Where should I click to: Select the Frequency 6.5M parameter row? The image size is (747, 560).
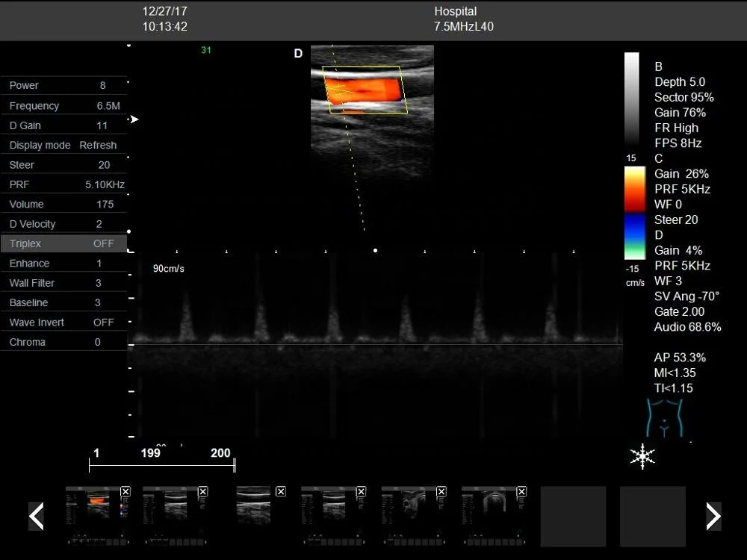click(63, 106)
